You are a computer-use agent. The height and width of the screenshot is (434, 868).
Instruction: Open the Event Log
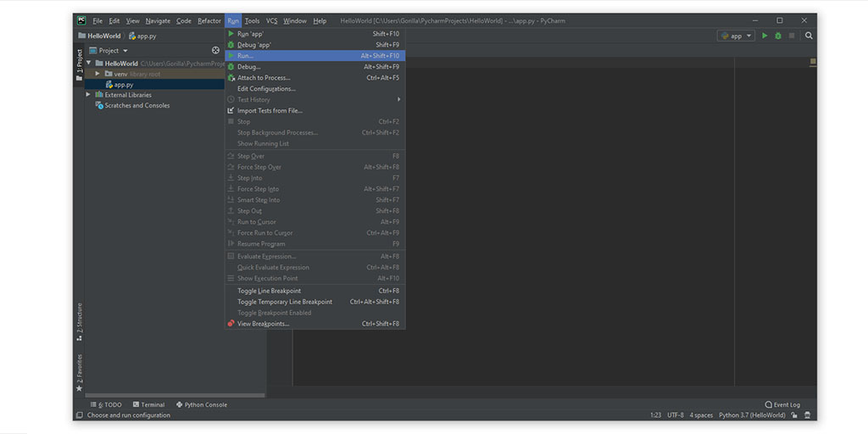(782, 404)
